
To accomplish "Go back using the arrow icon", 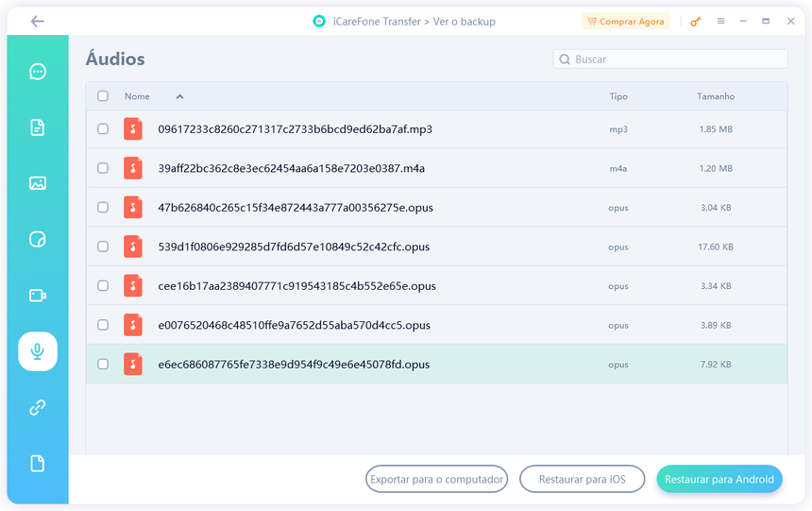I will [x=37, y=21].
